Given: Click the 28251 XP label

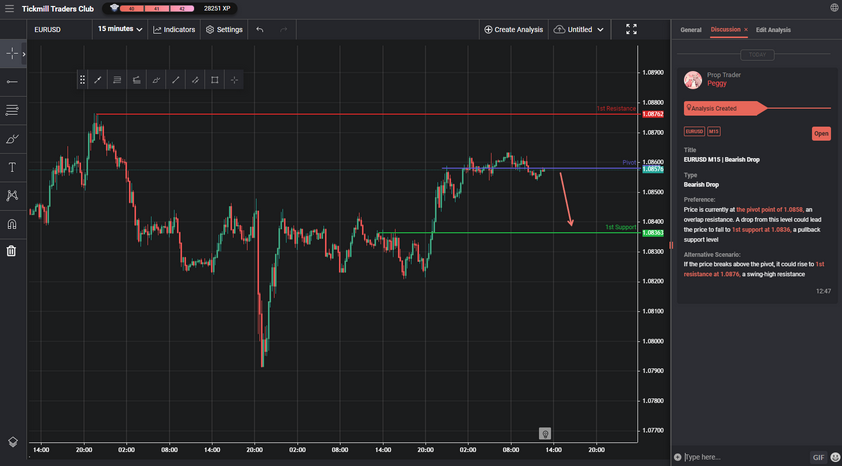Looking at the screenshot, I should point(217,9).
